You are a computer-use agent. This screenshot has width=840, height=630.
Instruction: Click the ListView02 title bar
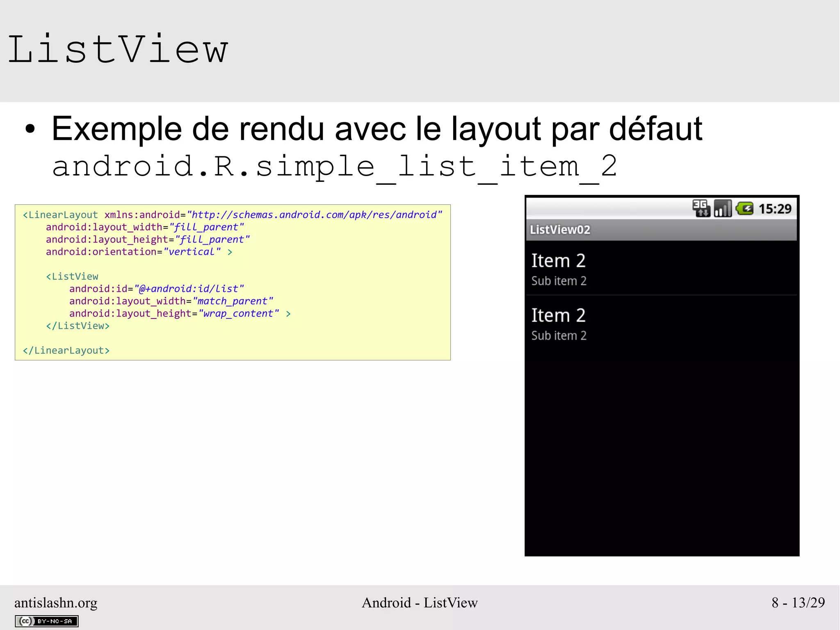[661, 230]
